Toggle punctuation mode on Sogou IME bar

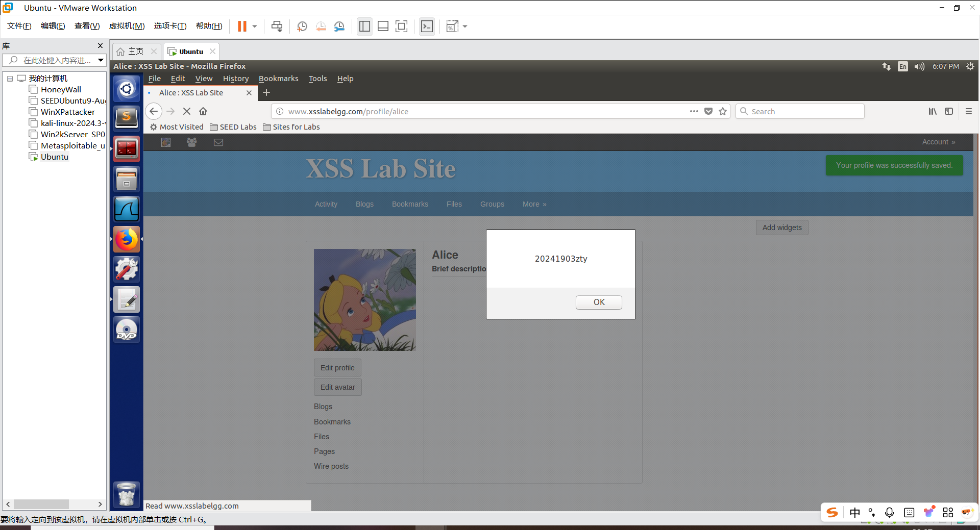coord(872,513)
